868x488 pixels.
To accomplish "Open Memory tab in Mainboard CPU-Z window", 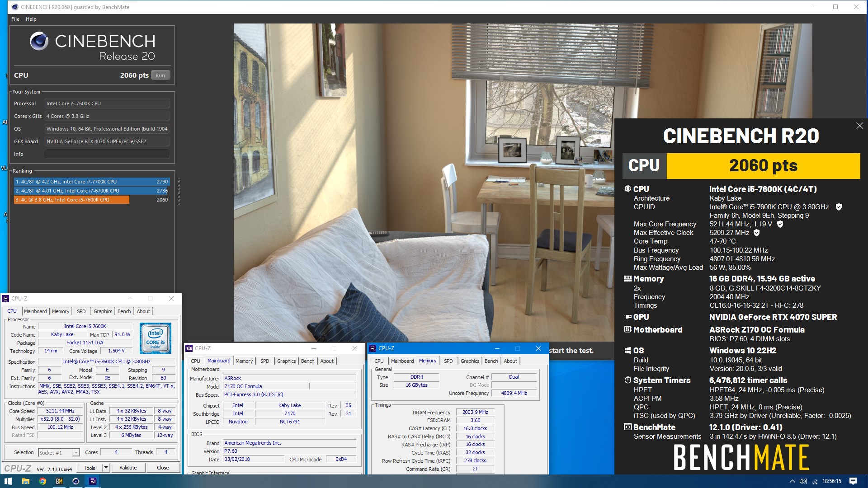I will click(244, 361).
